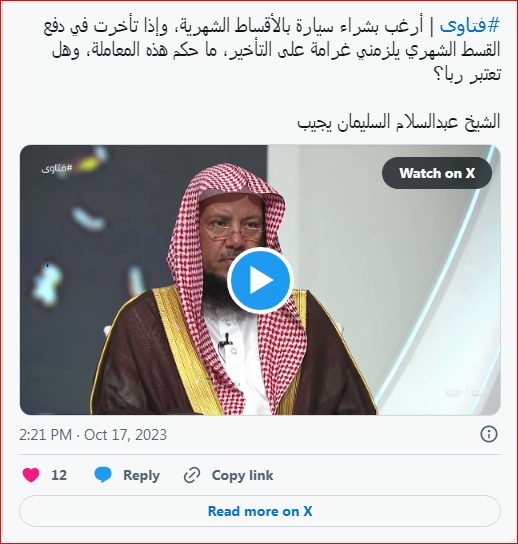
Task: Like the post with the heart icon
Action: [x=31, y=475]
